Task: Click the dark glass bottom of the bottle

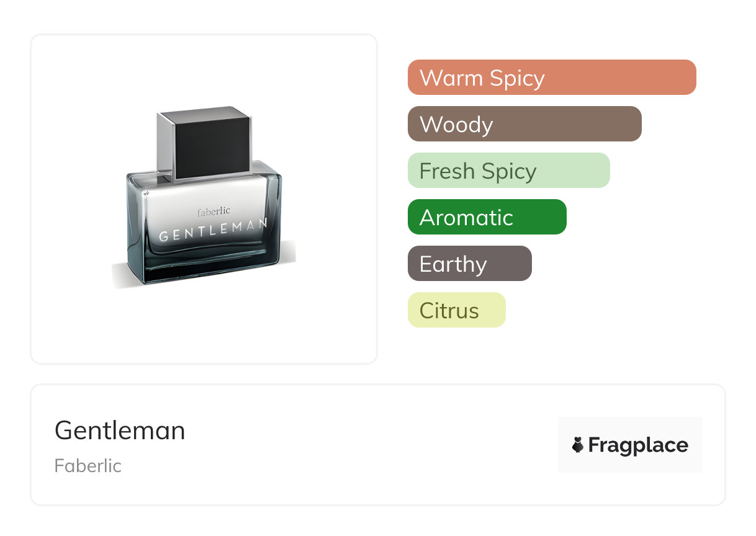Action: [x=208, y=268]
